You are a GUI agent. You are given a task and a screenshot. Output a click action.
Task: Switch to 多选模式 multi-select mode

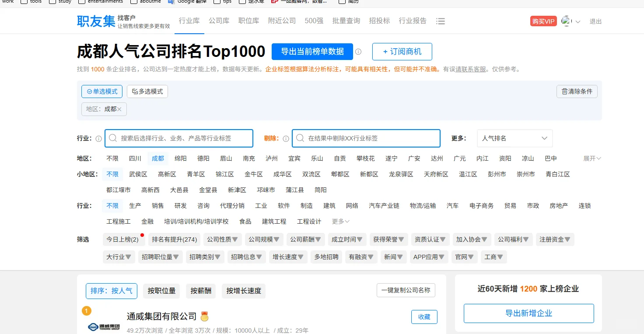147,91
